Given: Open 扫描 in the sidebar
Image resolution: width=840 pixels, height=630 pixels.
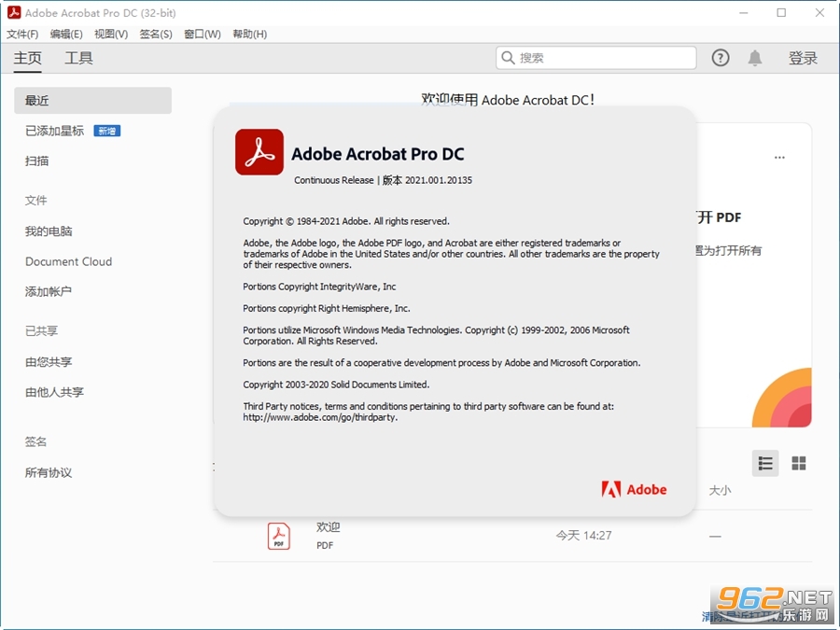Looking at the screenshot, I should click(37, 161).
